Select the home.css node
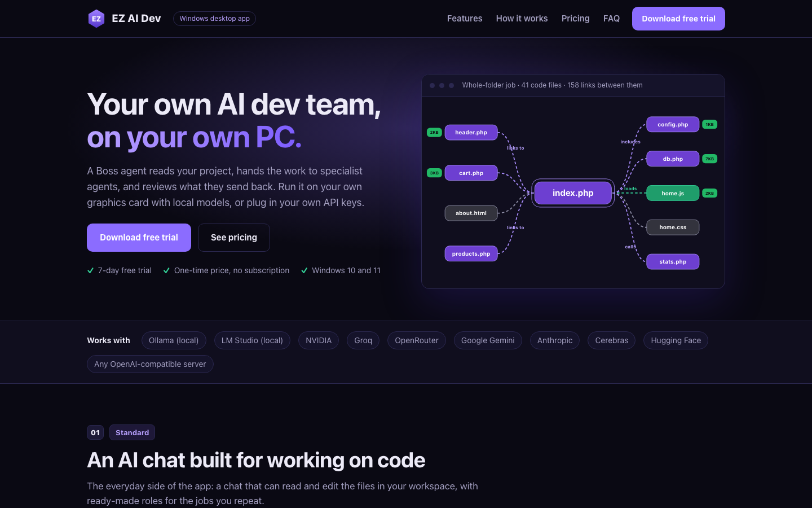 point(673,227)
